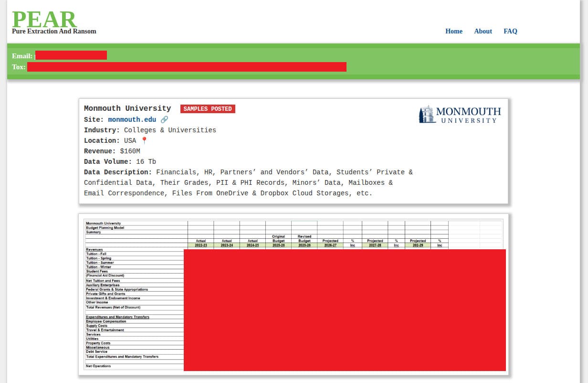
Task: Click the 'Employee Compensation' row label
Action: coord(106,321)
